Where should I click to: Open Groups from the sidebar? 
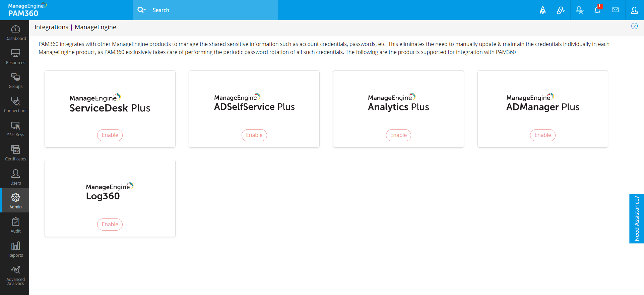[x=15, y=81]
